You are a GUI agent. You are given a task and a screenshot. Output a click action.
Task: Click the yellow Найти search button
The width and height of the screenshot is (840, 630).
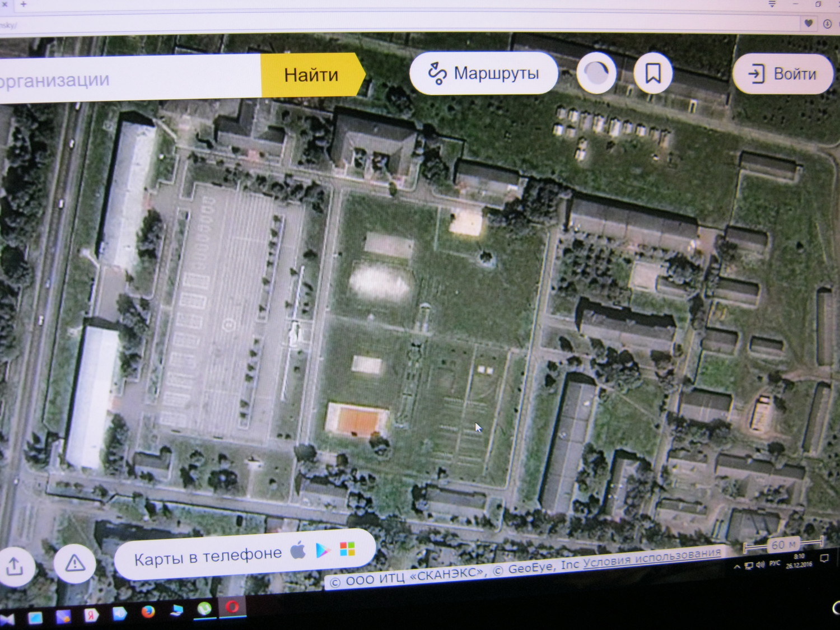(311, 75)
